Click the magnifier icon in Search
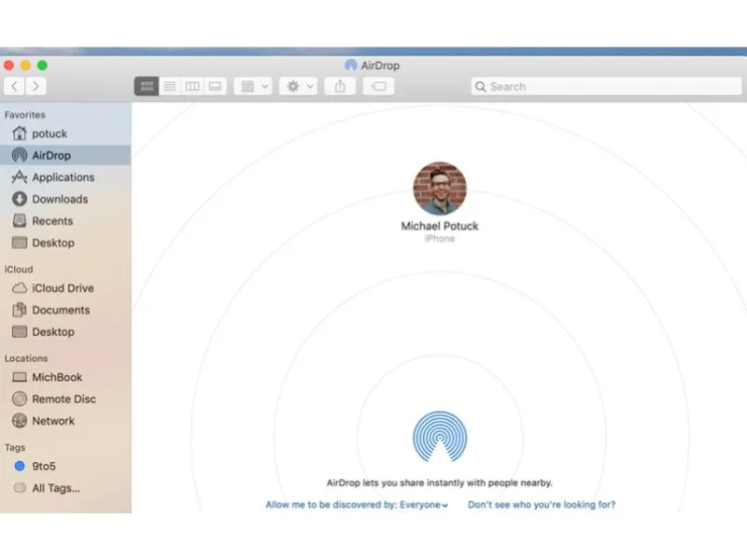Screen dimensions: 747x560 [x=480, y=87]
